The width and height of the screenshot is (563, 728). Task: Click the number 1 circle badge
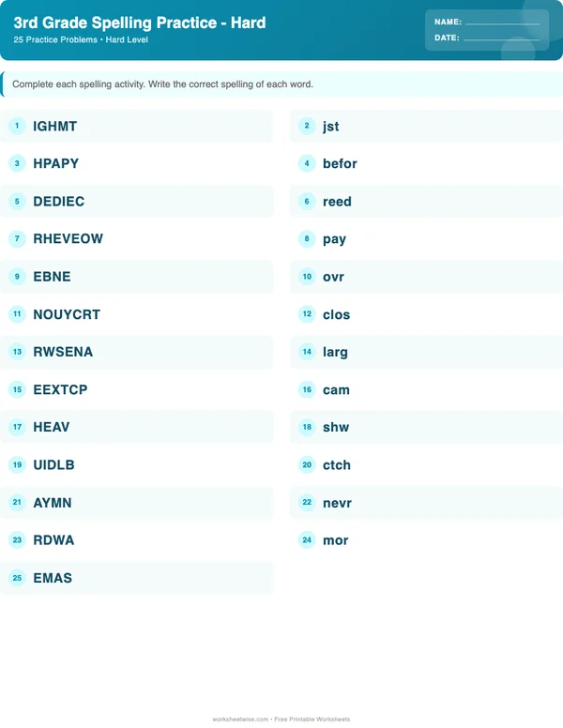pos(17,126)
